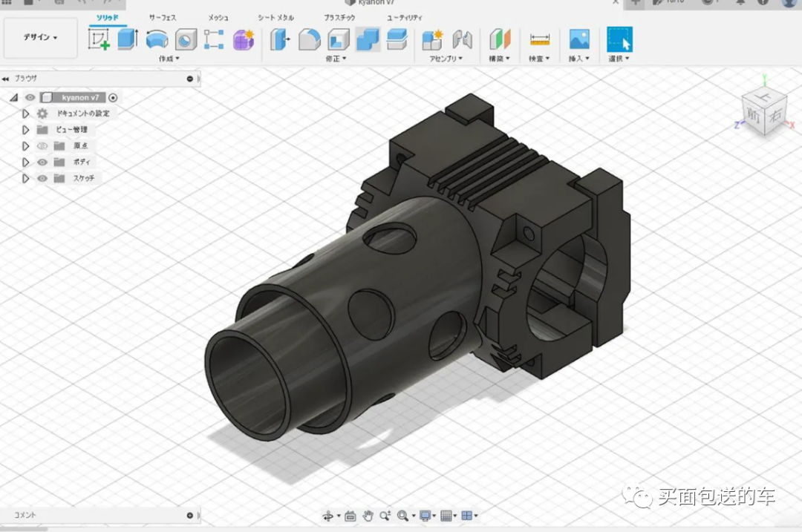Select the Shell tool
Viewport: 802px width, 532px height.
click(338, 39)
